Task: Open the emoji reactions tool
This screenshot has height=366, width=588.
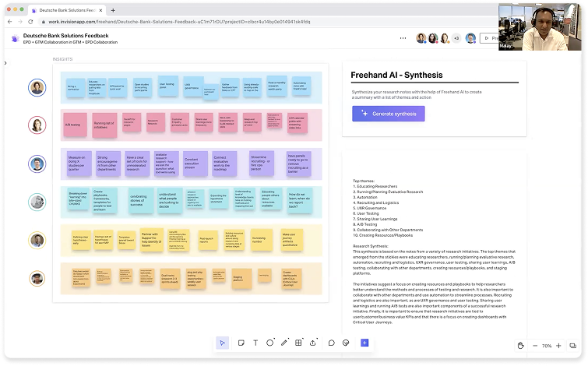Action: [346, 343]
